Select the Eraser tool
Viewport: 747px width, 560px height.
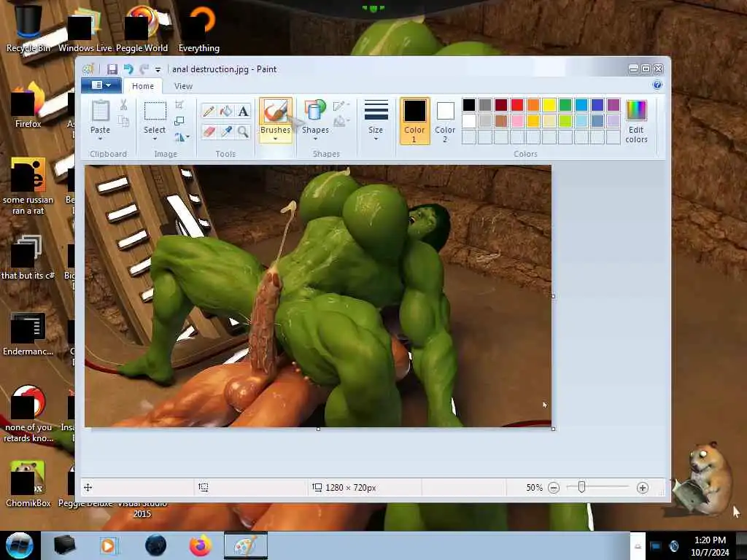[208, 131]
